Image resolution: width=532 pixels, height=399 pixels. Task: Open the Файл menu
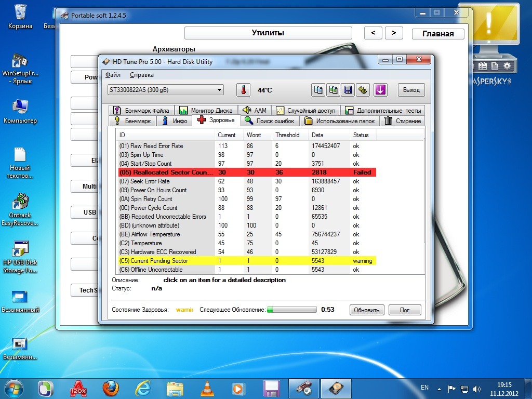point(113,75)
